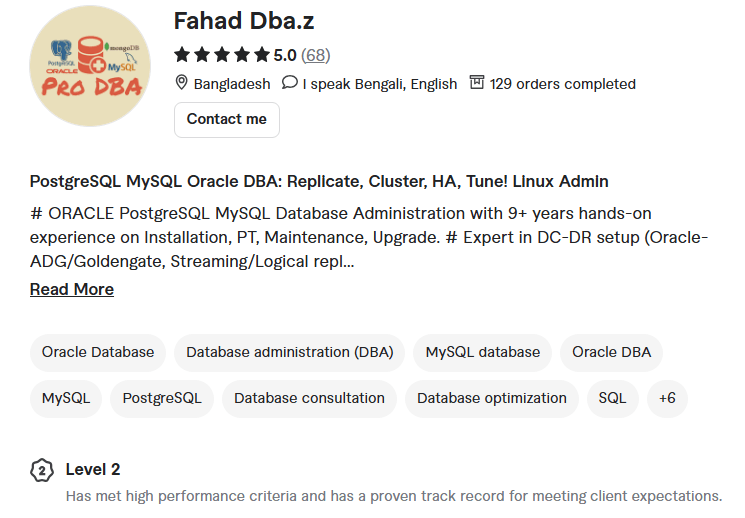The width and height of the screenshot is (745, 518).
Task: Open the 68 reviews link
Action: click(x=315, y=55)
